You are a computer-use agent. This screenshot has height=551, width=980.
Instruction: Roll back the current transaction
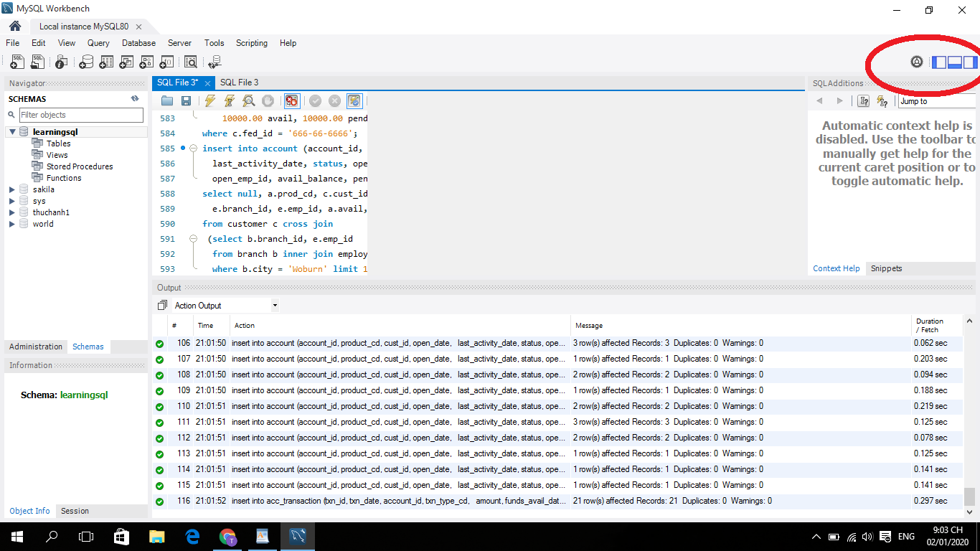click(x=335, y=101)
